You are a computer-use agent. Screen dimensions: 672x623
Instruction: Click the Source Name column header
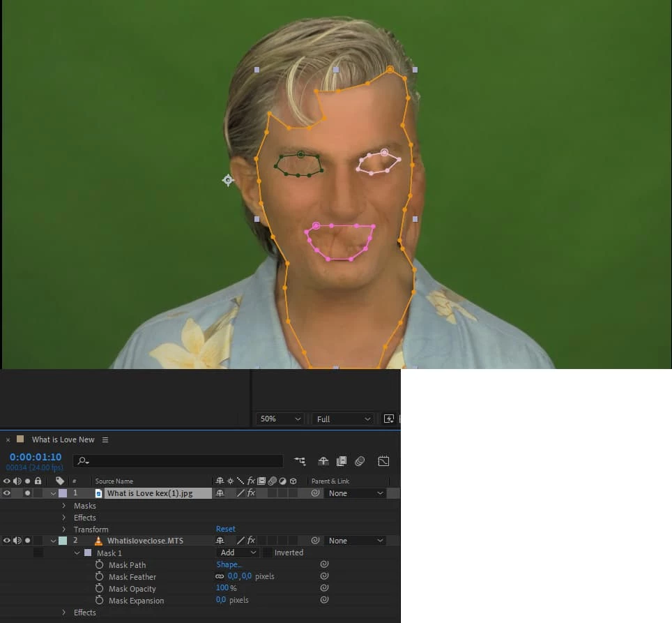point(114,481)
